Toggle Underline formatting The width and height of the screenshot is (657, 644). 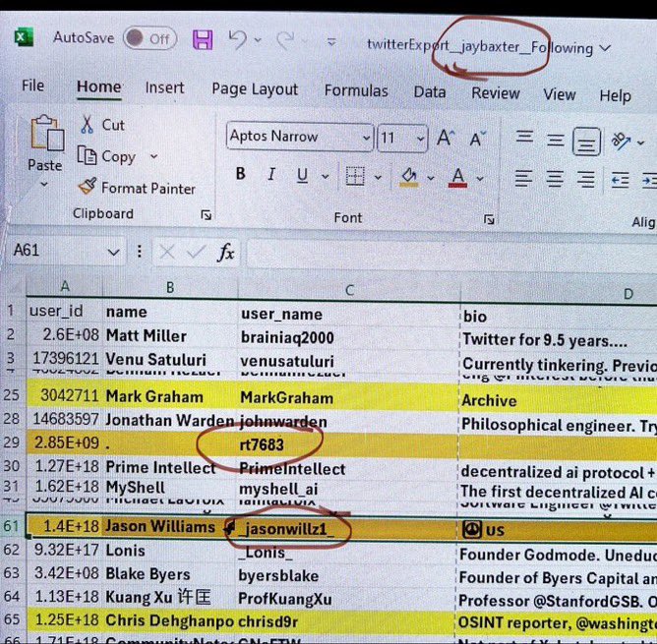click(x=302, y=175)
